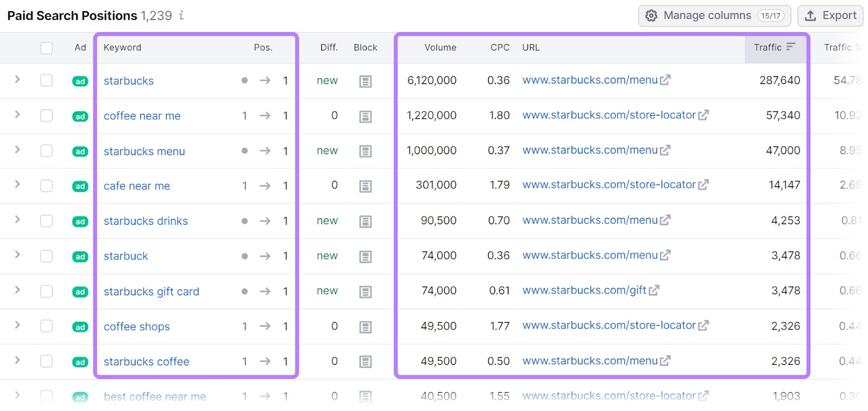868x411 pixels.
Task: Sort by the Volume column header
Action: pos(440,47)
